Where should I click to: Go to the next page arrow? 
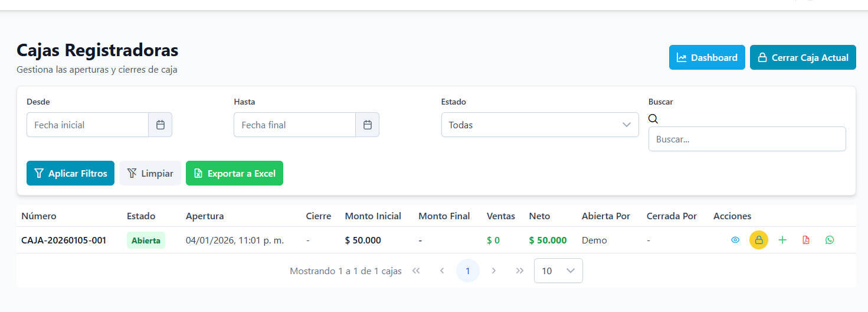[494, 271]
